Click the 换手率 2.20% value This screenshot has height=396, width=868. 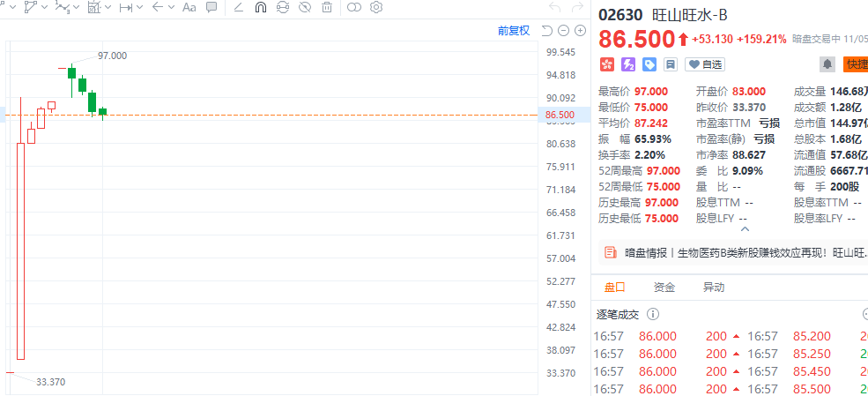(x=649, y=155)
